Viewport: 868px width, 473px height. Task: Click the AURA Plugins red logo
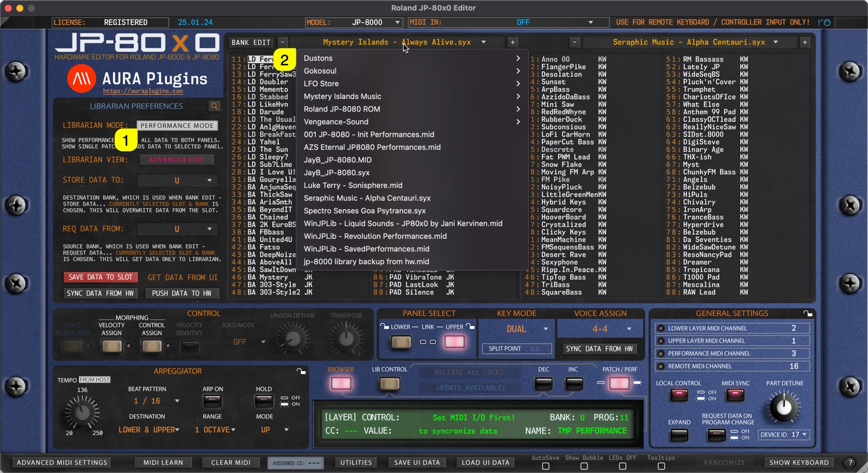tap(82, 79)
